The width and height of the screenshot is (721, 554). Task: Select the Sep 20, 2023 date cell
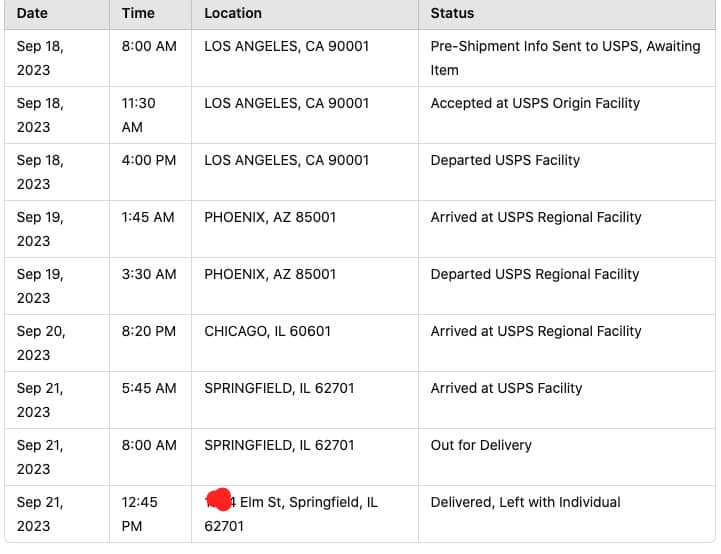(41, 342)
